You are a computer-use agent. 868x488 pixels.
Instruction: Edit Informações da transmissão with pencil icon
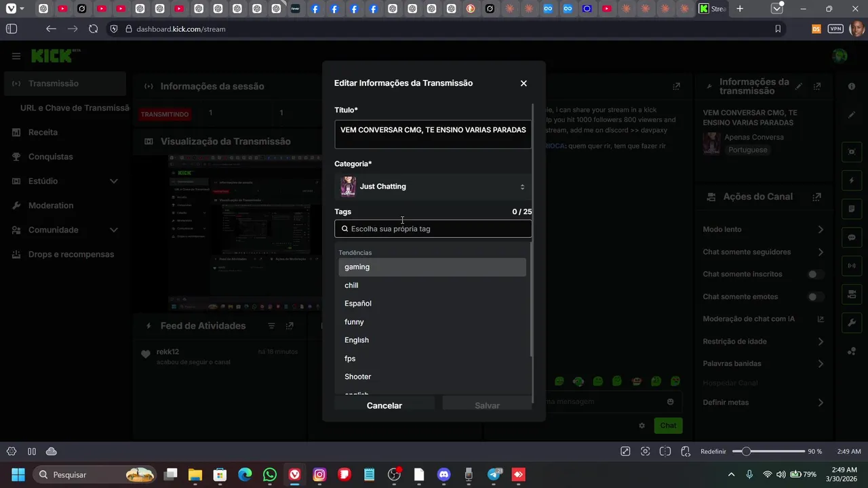799,87
